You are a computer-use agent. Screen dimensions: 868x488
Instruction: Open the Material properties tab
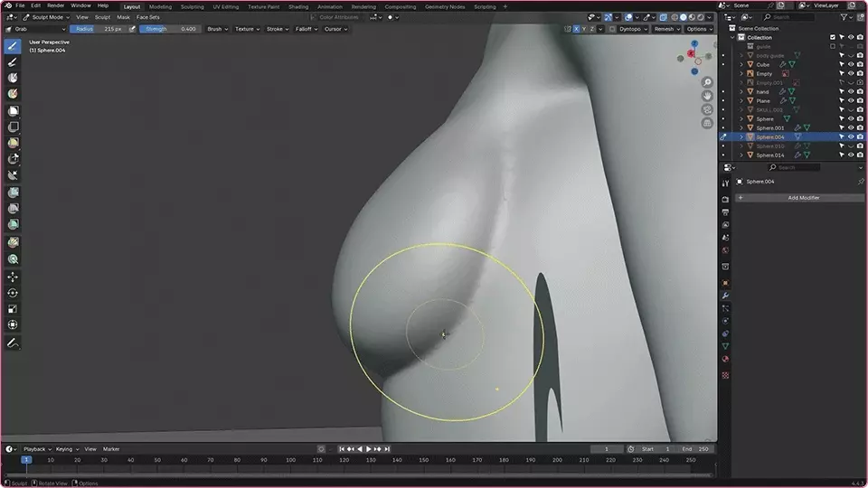pos(725,359)
